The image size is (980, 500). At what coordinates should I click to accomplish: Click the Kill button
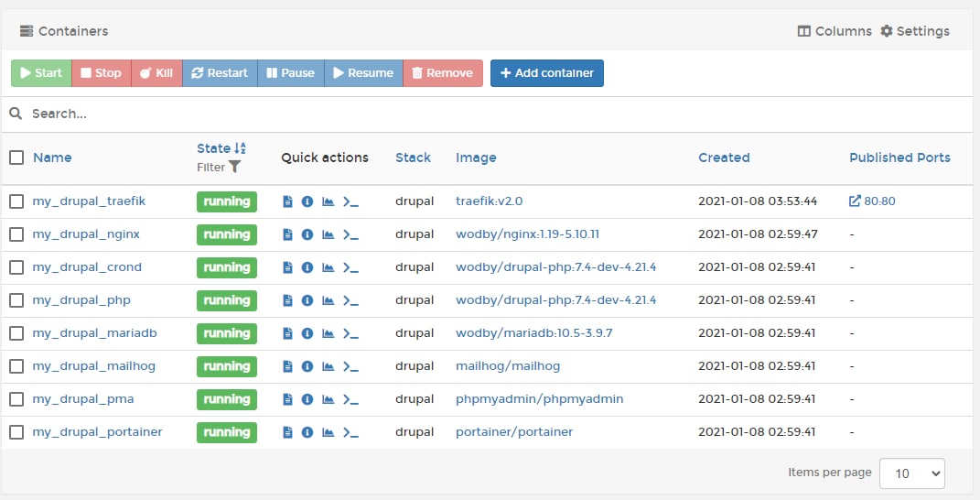[x=156, y=73]
